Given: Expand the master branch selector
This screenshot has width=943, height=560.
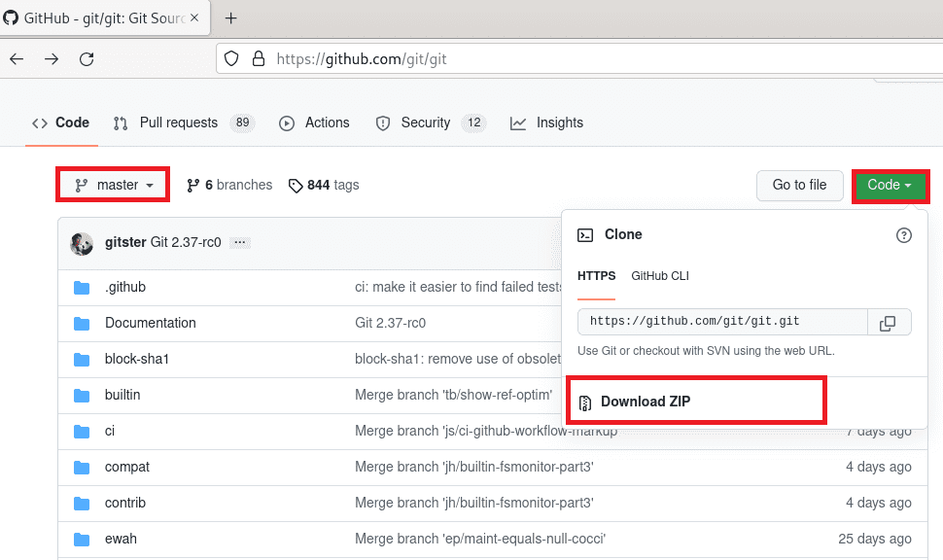Looking at the screenshot, I should (x=112, y=184).
